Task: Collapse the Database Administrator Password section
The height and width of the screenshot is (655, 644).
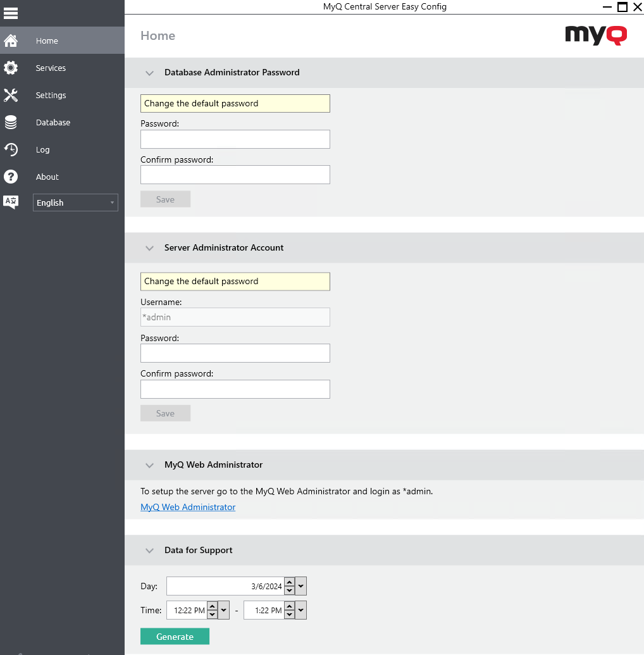Action: (x=149, y=73)
